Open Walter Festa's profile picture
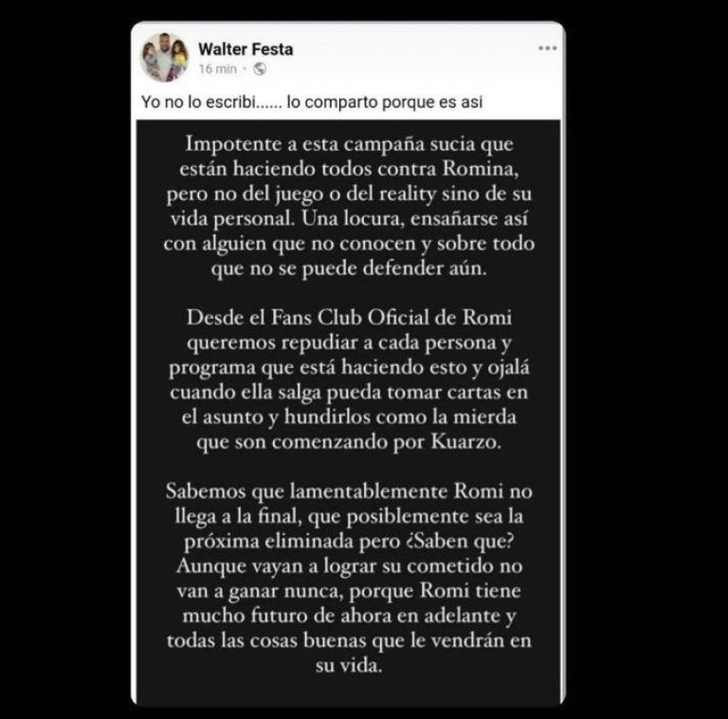 [165, 57]
